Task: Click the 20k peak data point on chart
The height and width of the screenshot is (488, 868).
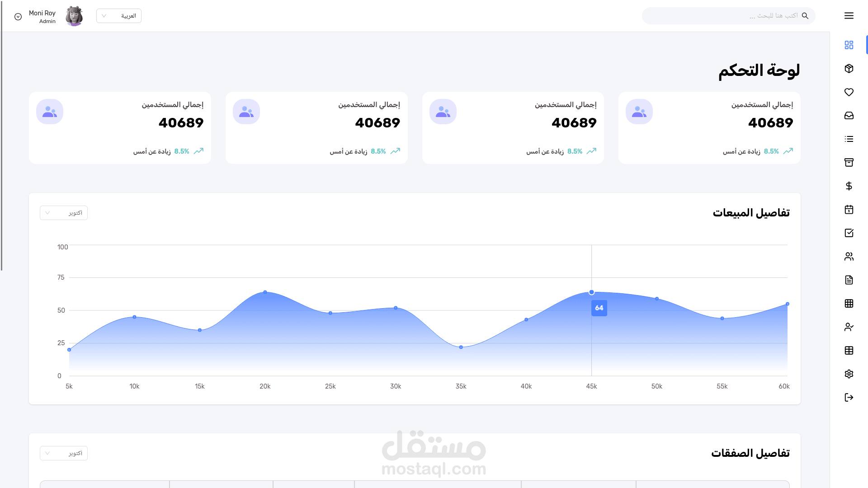Action: click(x=265, y=292)
